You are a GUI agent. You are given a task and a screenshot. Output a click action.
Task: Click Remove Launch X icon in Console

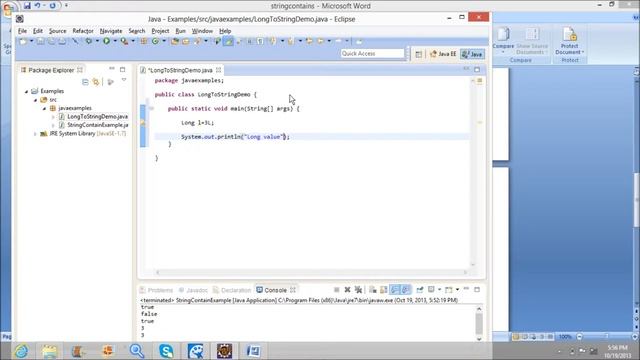[347, 290]
